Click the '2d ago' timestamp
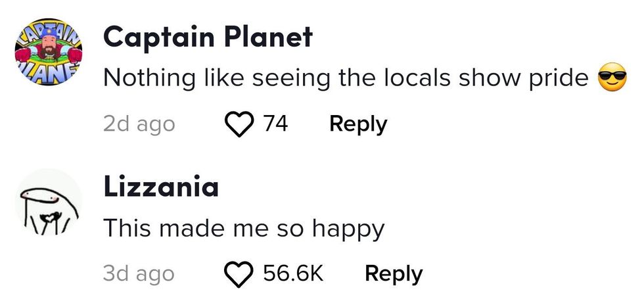The image size is (644, 305). coord(139,124)
